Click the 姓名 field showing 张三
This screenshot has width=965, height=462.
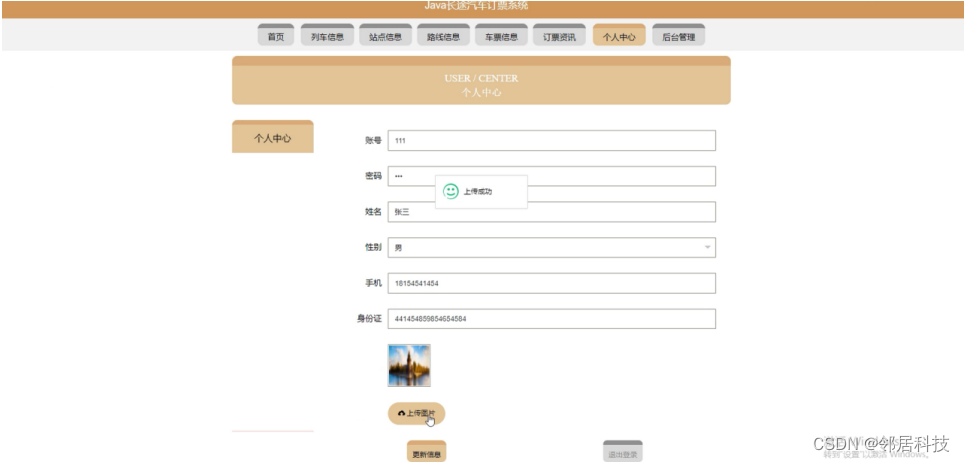pyautogui.click(x=551, y=212)
